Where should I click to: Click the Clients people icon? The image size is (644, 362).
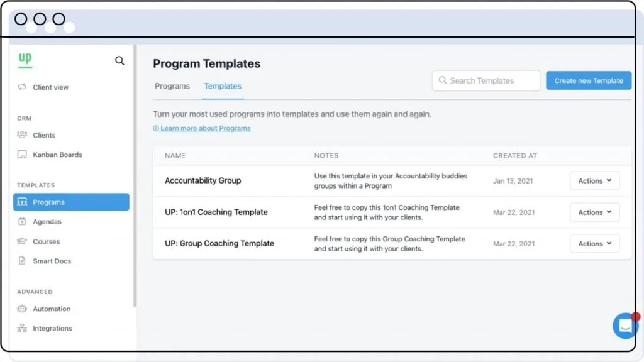point(23,135)
